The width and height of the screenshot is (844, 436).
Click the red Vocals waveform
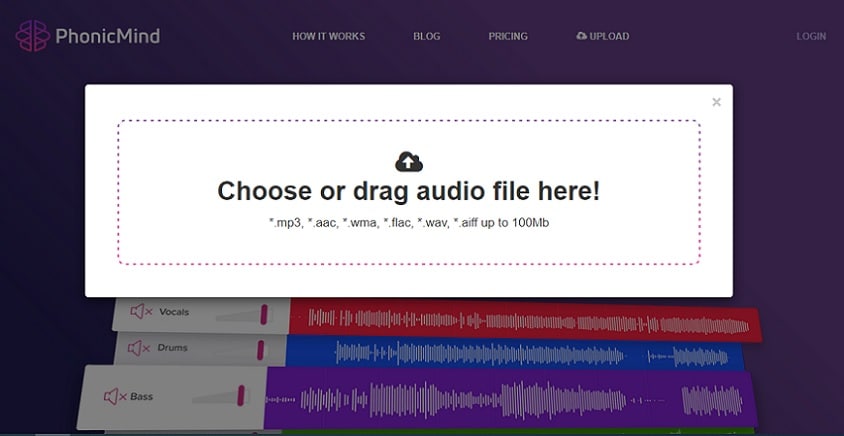(525, 321)
